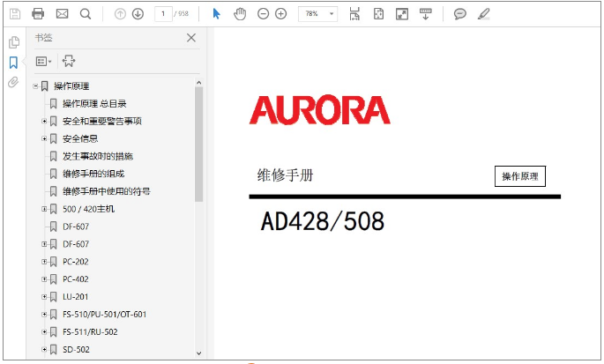Select the FS-511/RU-502 bookmark label
604x364 pixels.
(90, 332)
